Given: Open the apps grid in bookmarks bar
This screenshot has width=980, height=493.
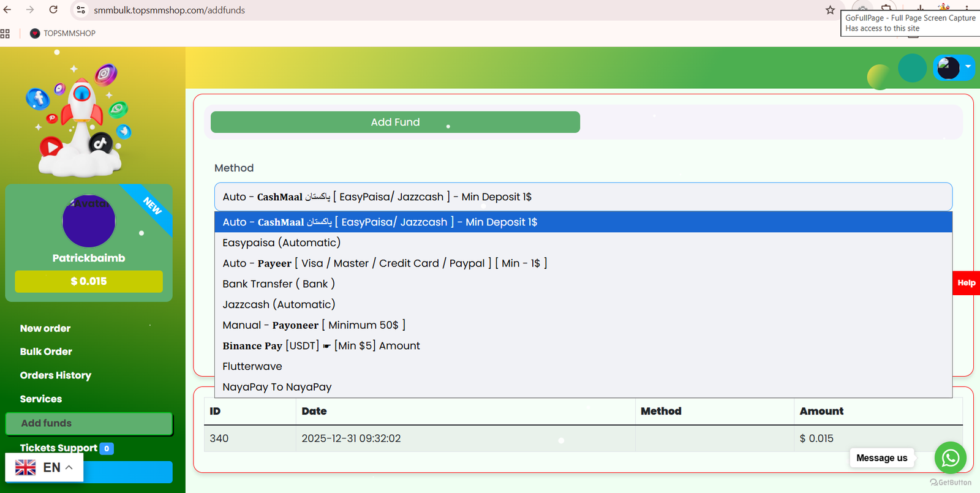Looking at the screenshot, I should [5, 34].
